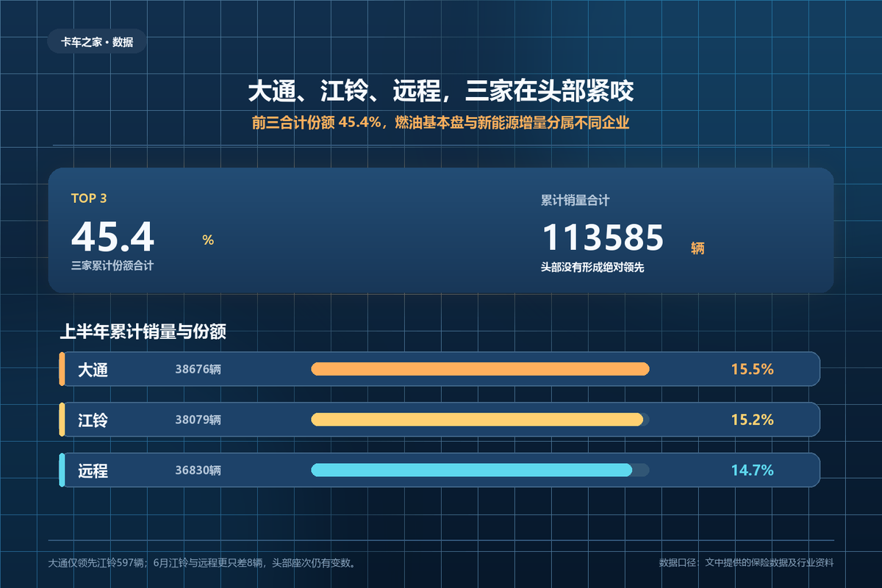Click the note 头部没有形成绝对领先

tap(592, 268)
